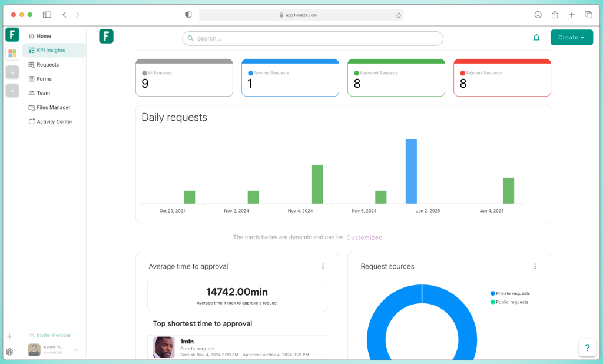
Task: Go to Requests in sidebar
Action: (x=48, y=65)
